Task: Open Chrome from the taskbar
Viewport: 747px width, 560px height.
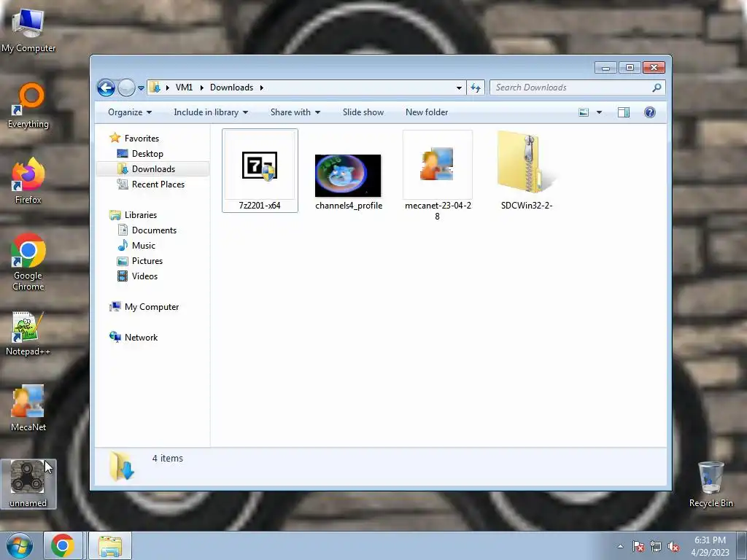Action: coord(63,545)
